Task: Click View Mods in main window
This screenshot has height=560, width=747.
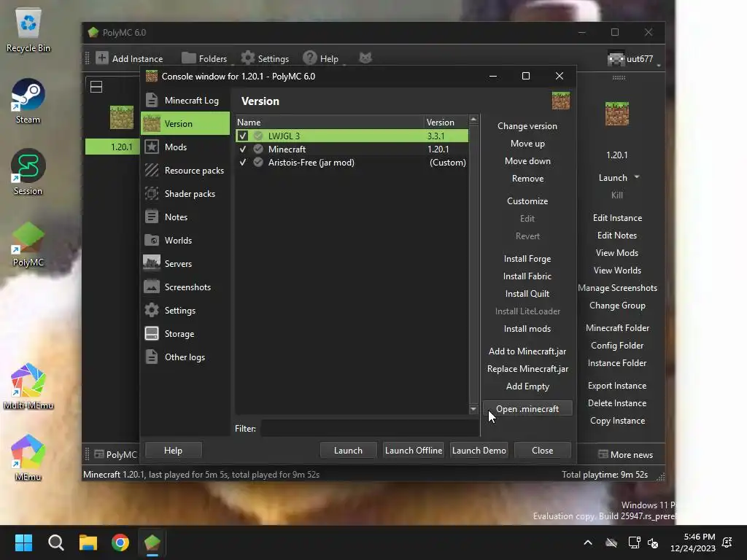Action: point(617,253)
